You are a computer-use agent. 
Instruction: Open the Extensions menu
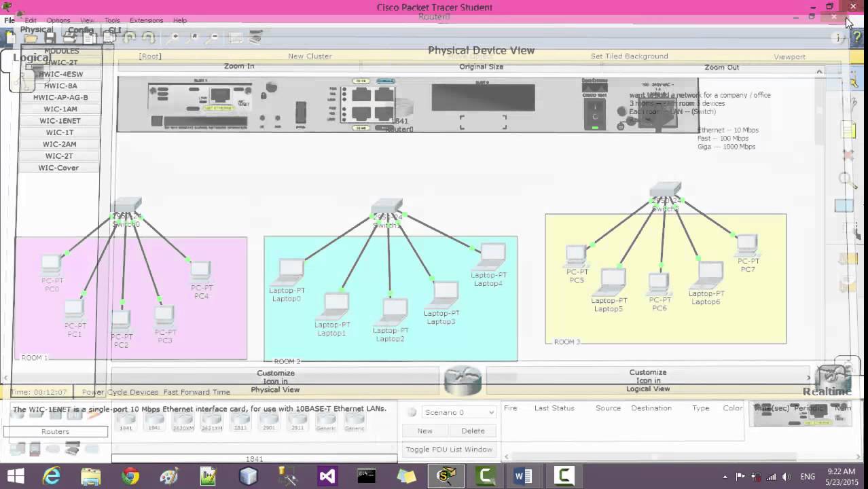click(146, 20)
